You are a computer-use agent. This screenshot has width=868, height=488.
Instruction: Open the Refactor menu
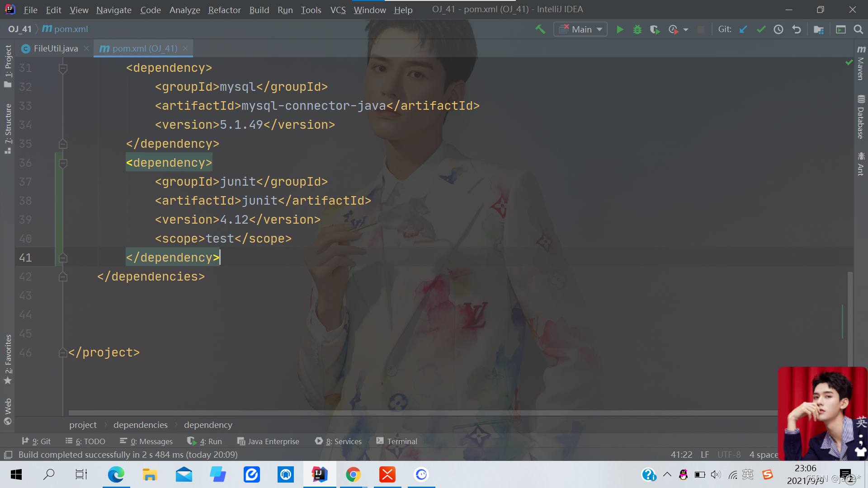pos(224,10)
